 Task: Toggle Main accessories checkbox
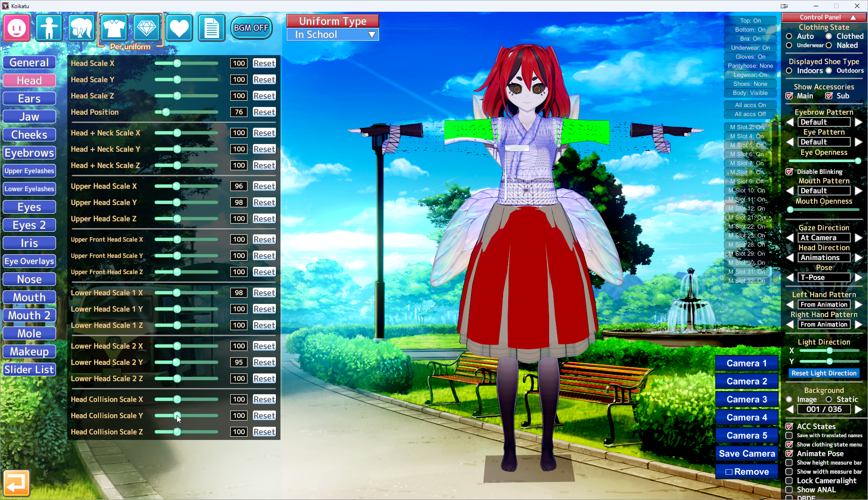(x=789, y=96)
